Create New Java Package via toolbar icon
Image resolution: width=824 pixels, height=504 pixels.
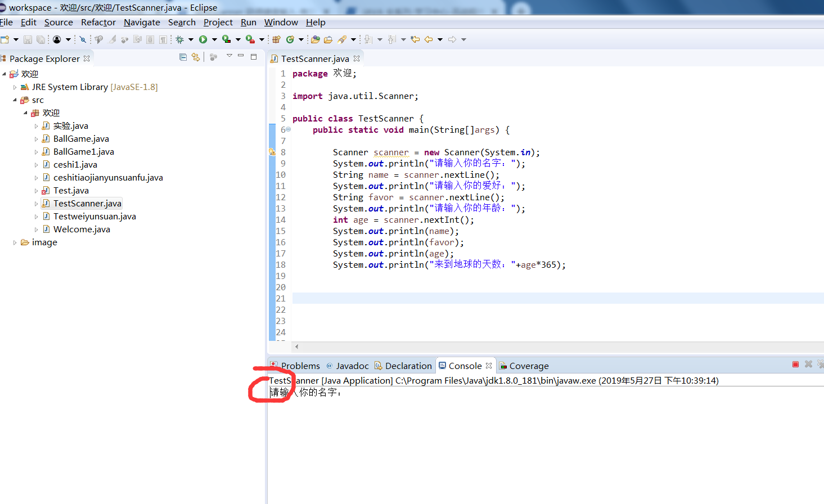(276, 39)
